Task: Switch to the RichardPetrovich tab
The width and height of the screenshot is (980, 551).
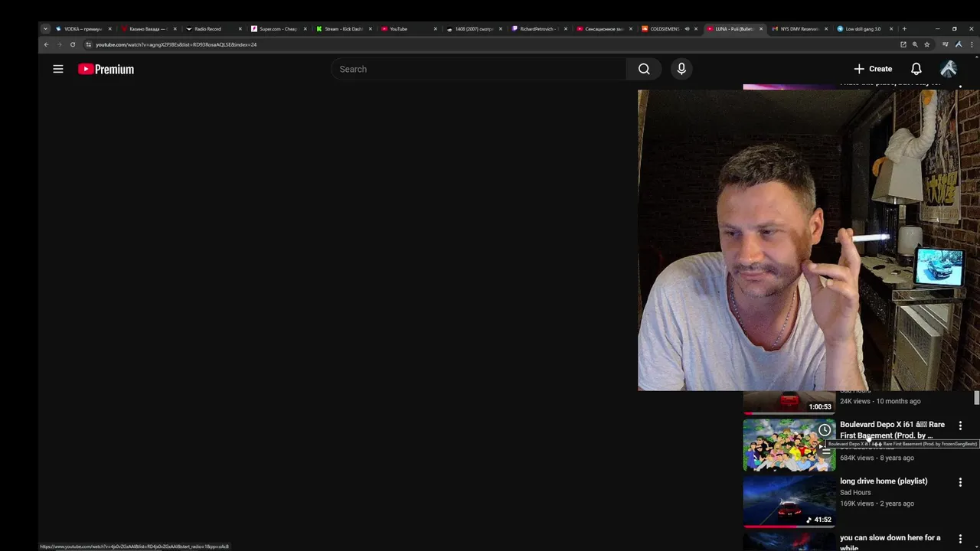Action: pyautogui.click(x=538, y=29)
